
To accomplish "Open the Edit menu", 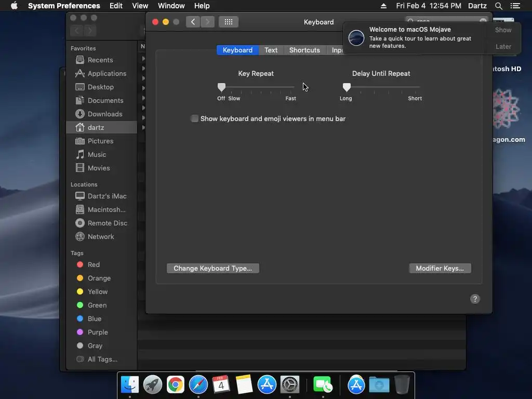I will click(x=116, y=6).
